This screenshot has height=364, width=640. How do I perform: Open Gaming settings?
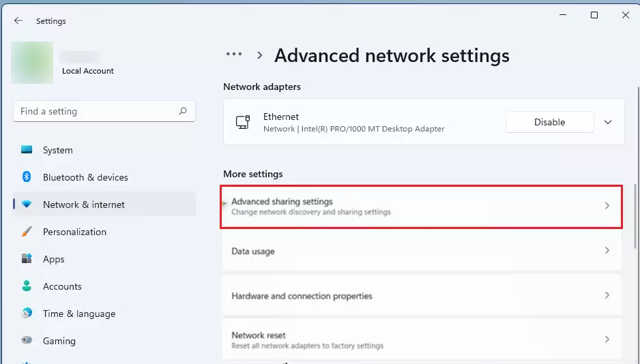pyautogui.click(x=104, y=341)
